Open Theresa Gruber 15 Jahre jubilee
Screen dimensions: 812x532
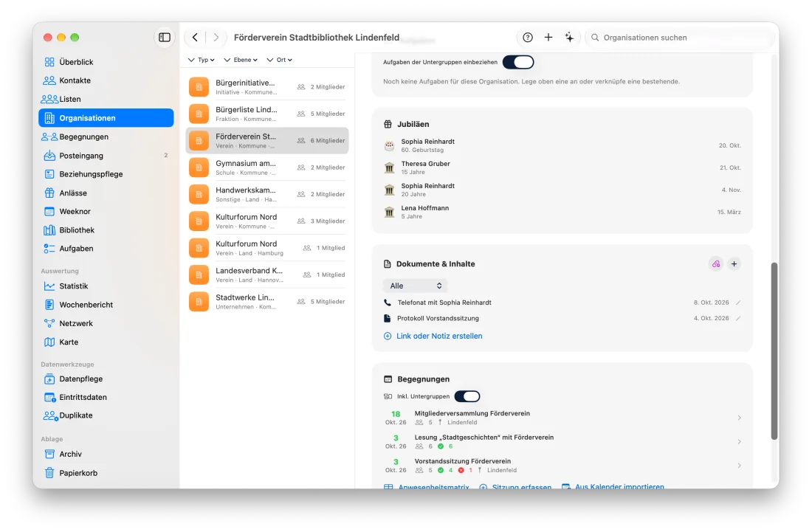[562, 167]
